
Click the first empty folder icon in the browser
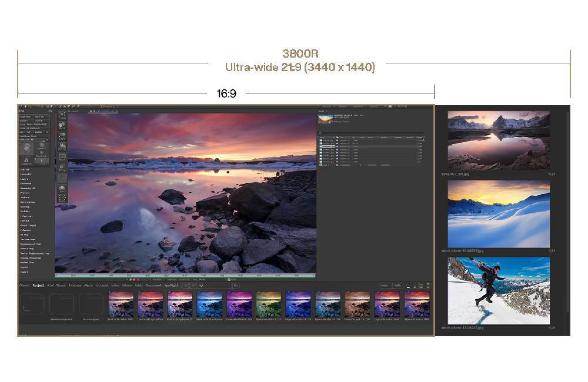[32, 304]
